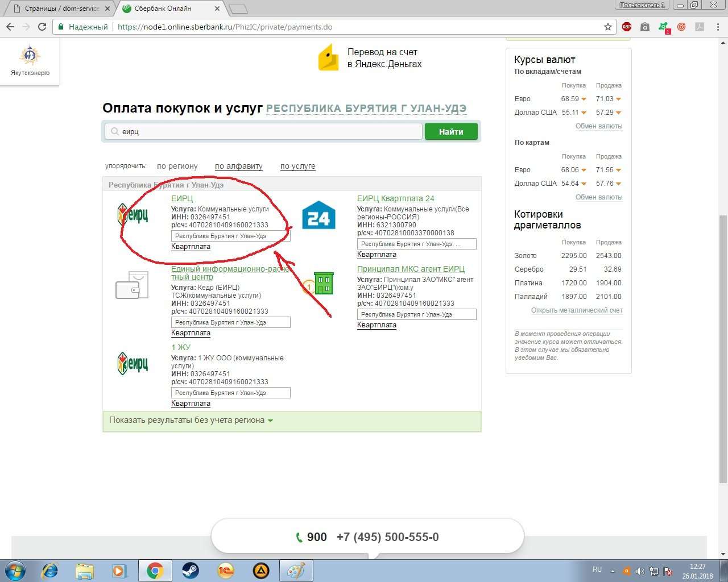Screen dimensions: 728x582
Task: Open arrow next to Доллар США purchase 55.11
Action: (x=584, y=113)
